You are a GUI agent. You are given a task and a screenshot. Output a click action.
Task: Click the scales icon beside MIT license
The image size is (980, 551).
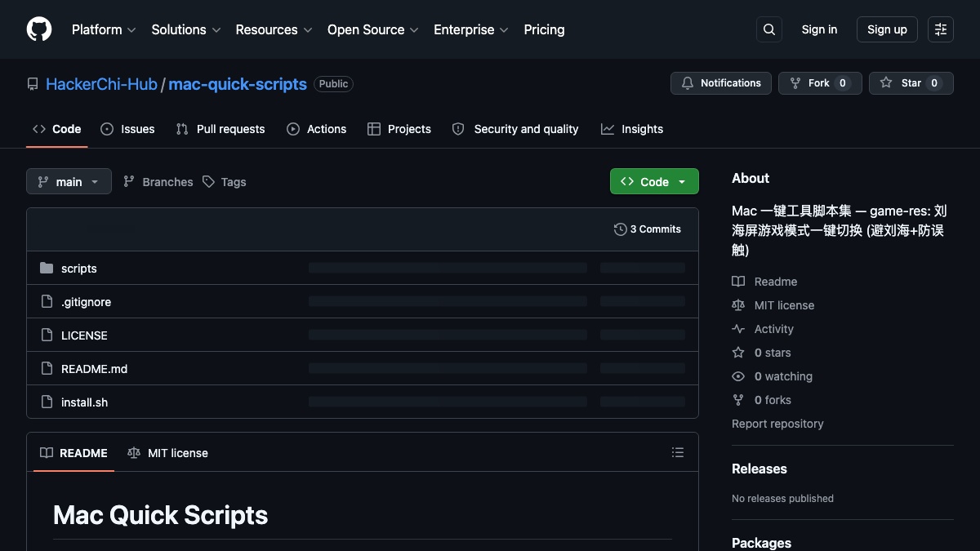point(738,305)
